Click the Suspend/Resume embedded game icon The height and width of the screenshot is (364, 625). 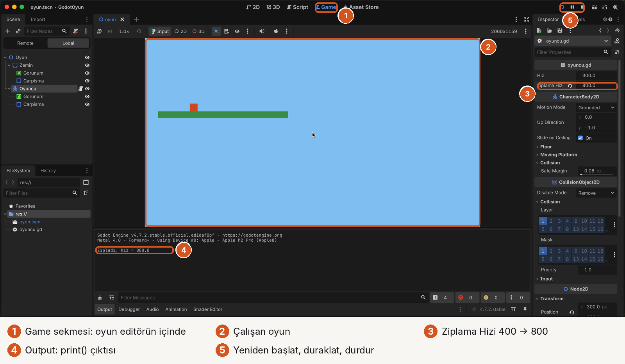coord(100,31)
